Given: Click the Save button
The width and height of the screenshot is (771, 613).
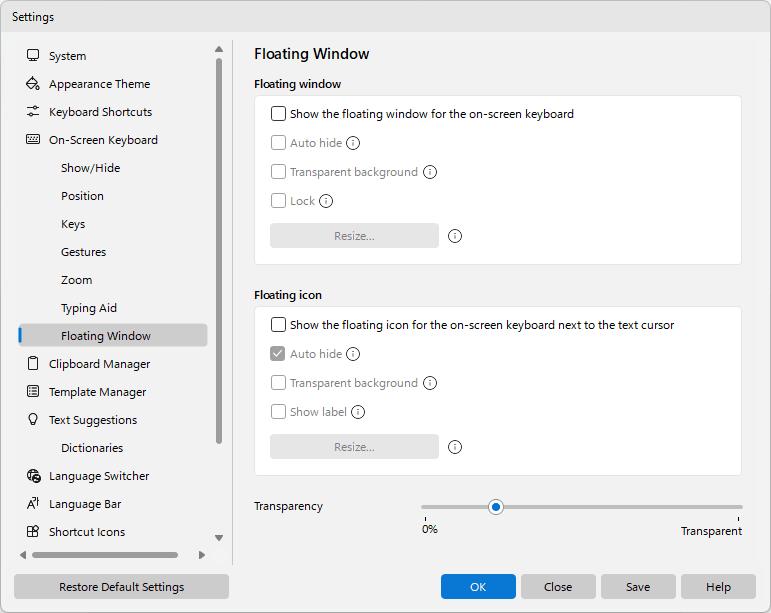Looking at the screenshot, I should tap(638, 586).
